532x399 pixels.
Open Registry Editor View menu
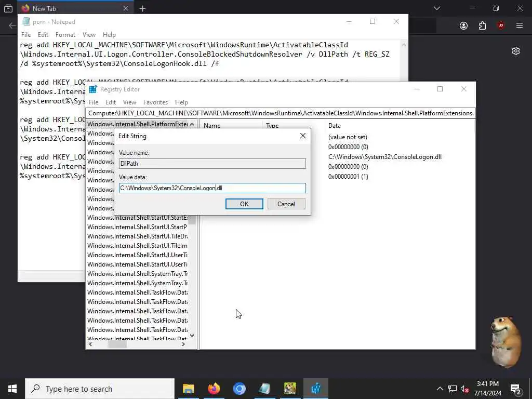129,102
